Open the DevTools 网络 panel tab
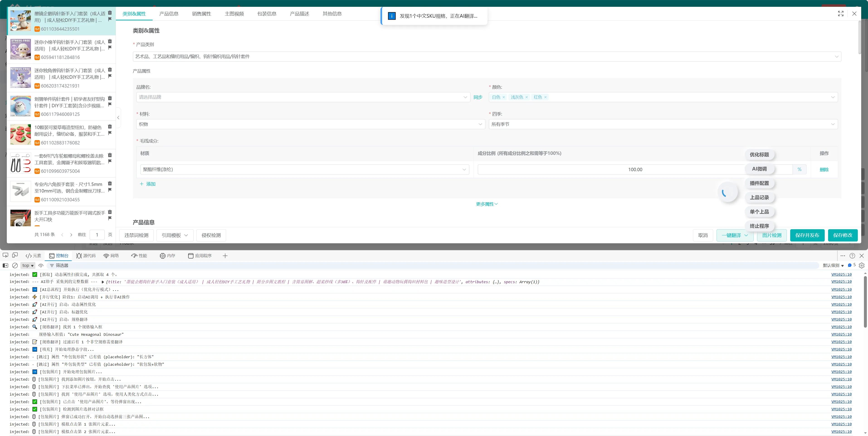 [111, 256]
